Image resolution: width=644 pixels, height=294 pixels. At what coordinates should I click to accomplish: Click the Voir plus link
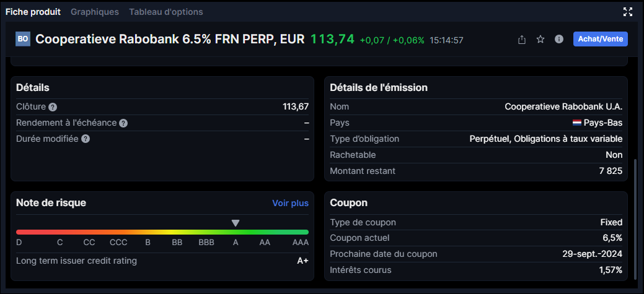tap(290, 203)
